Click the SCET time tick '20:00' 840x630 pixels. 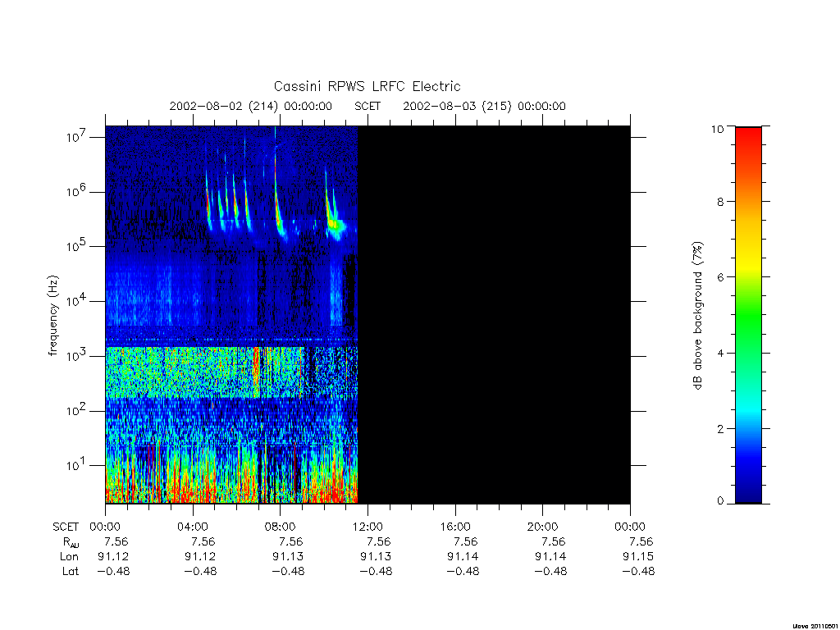(x=542, y=527)
